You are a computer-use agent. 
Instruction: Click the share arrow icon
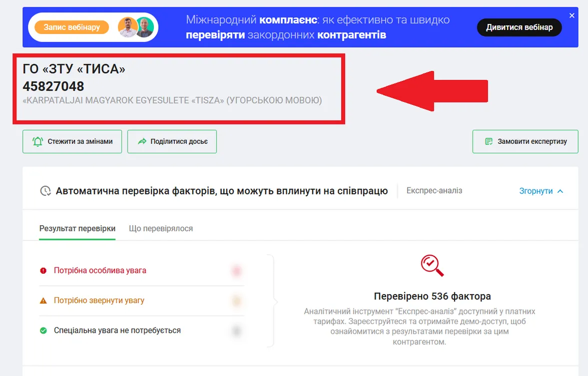pyautogui.click(x=142, y=141)
